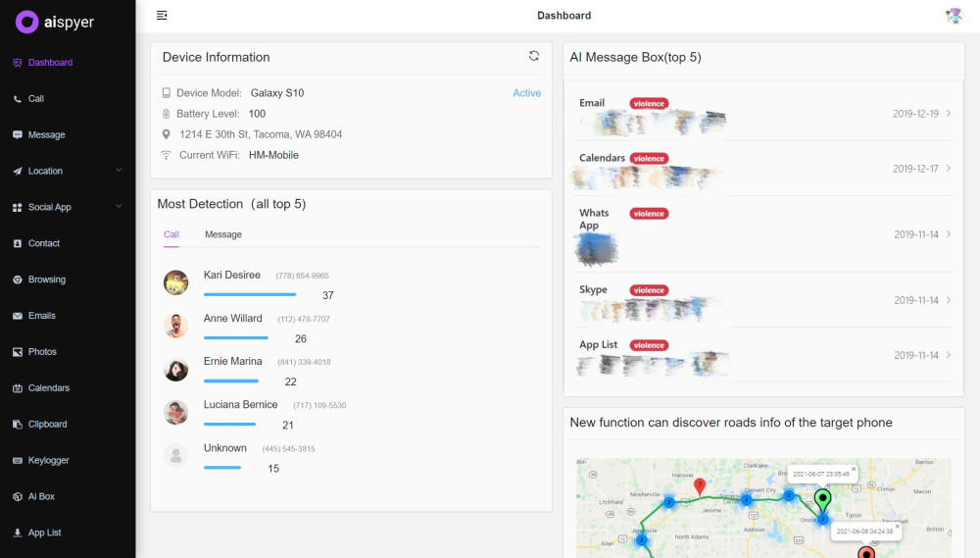The height and width of the screenshot is (558, 980).
Task: Click the Clipboard icon in sidebar
Action: point(18,424)
